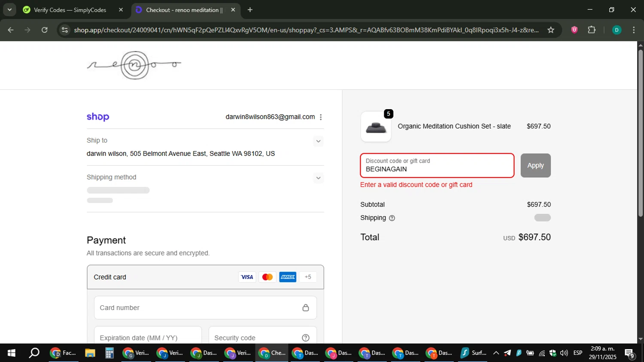Switch to Fac... Chrome taskbar window
Image resolution: width=644 pixels, height=362 pixels.
click(x=64, y=353)
